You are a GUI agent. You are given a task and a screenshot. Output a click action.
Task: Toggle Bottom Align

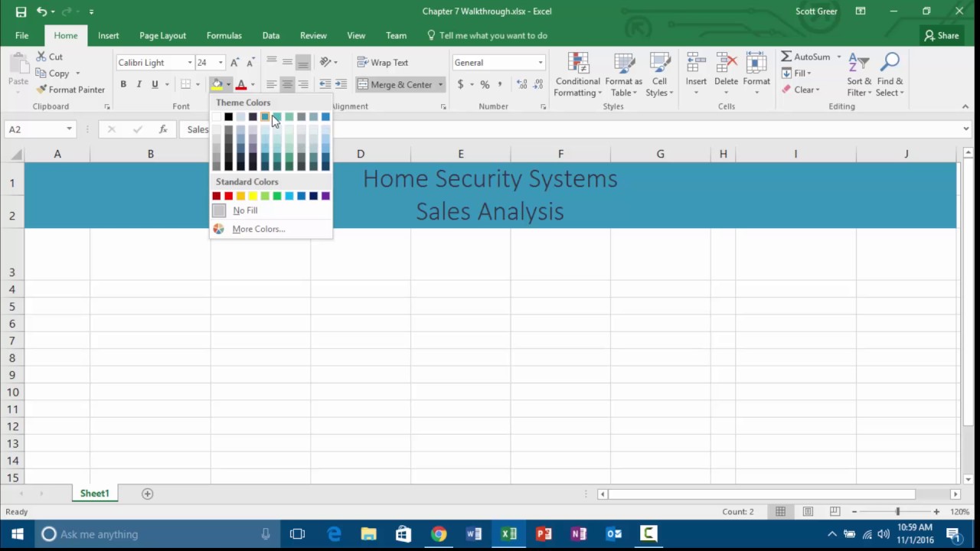pos(303,63)
